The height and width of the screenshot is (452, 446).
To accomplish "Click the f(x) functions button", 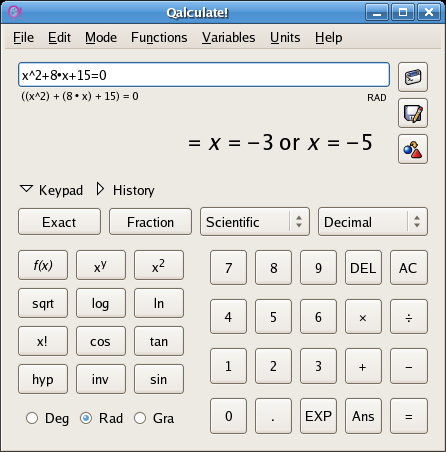I will pos(43,265).
